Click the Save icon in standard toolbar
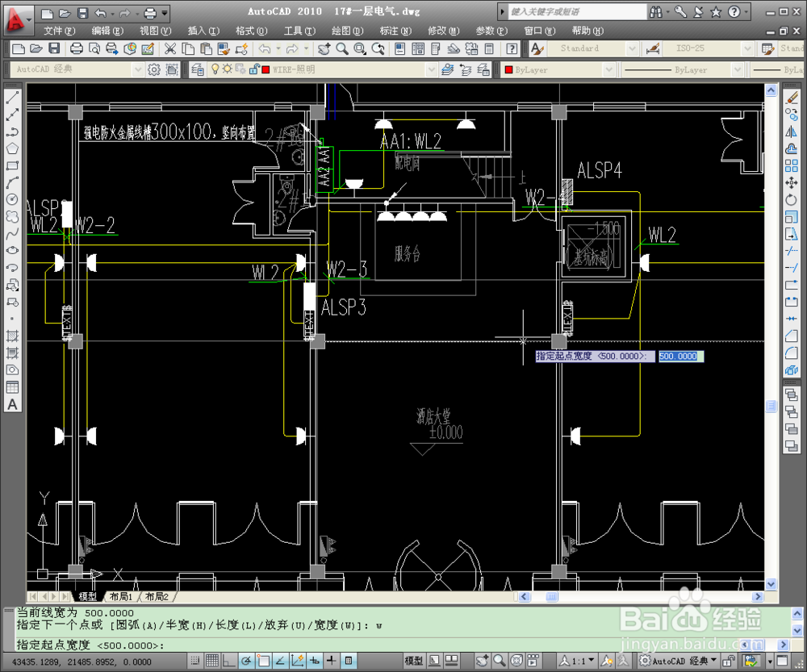 coord(54,49)
